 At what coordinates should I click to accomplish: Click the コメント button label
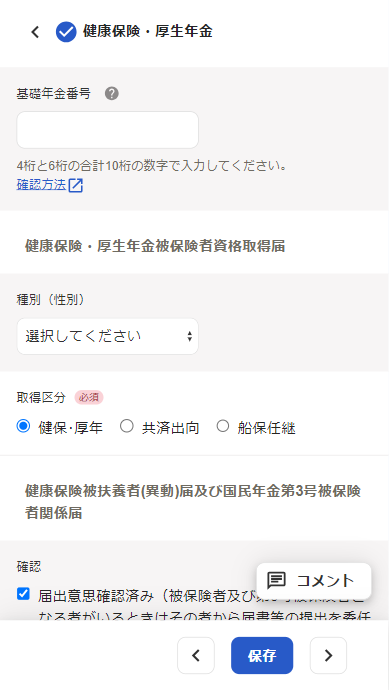pos(325,580)
